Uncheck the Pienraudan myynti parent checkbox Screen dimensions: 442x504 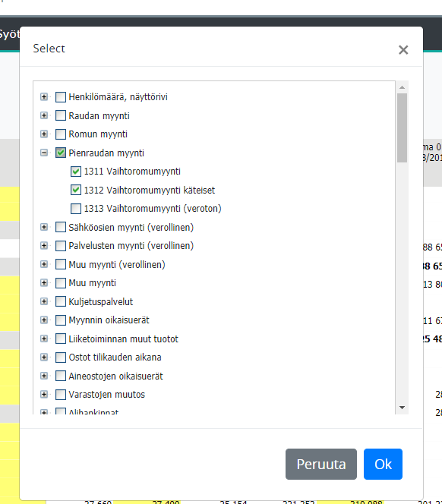pyautogui.click(x=61, y=153)
